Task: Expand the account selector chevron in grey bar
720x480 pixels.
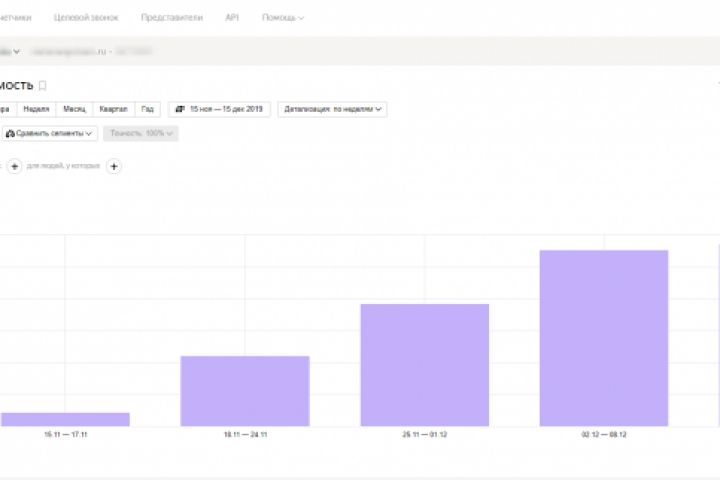Action: (17, 51)
